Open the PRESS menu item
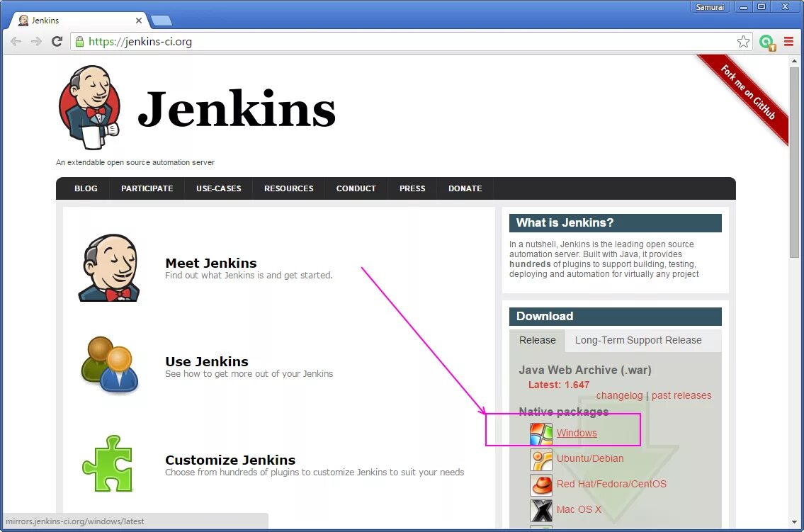804x532 pixels. (x=412, y=188)
